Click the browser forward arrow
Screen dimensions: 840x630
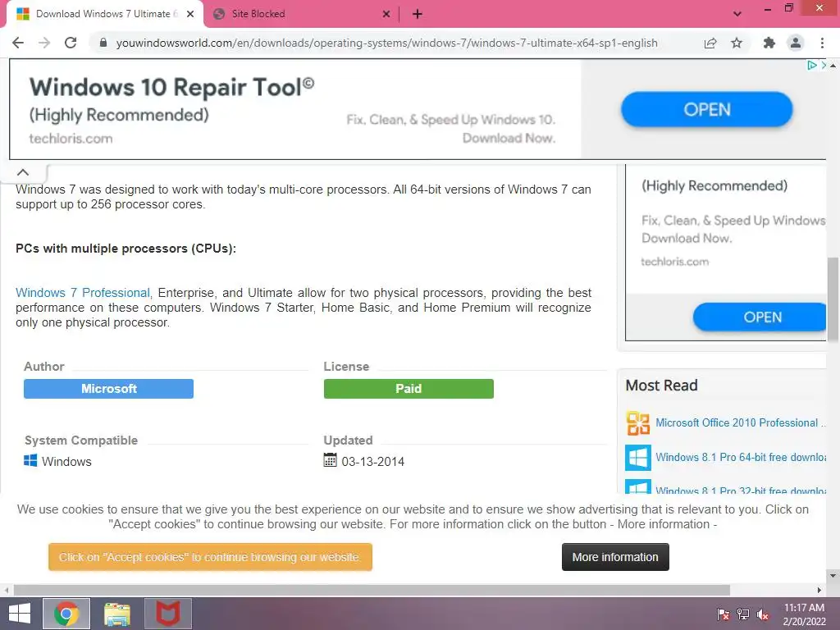[44, 43]
